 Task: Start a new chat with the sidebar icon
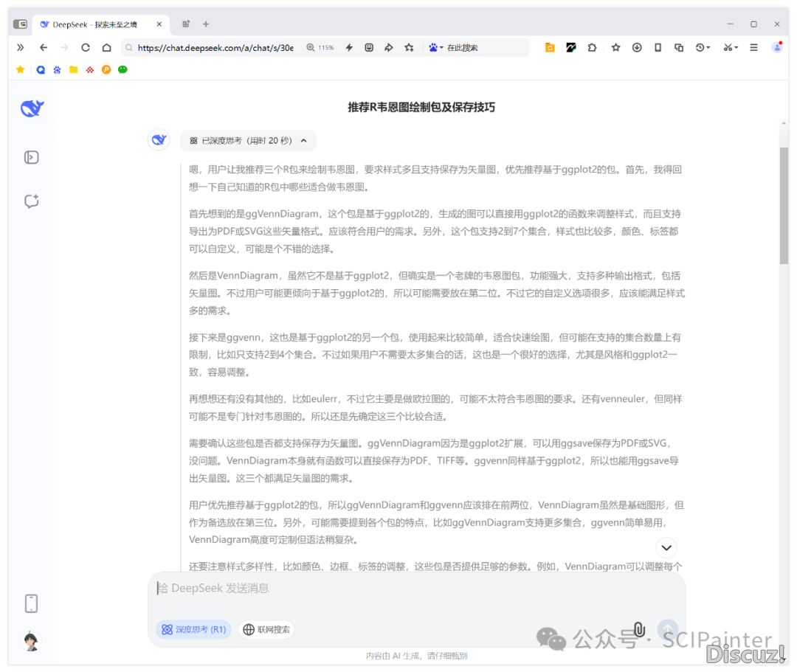32,201
